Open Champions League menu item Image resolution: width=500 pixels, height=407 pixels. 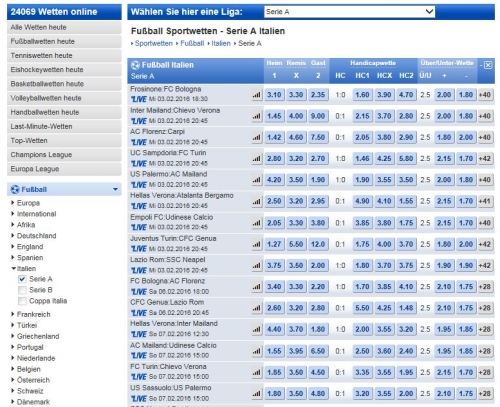64,155
